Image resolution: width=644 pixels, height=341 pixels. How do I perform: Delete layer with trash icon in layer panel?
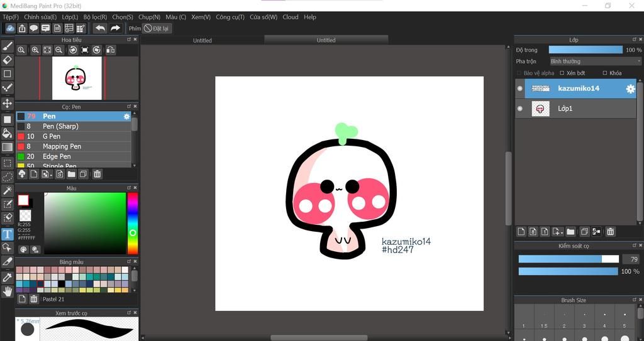611,232
